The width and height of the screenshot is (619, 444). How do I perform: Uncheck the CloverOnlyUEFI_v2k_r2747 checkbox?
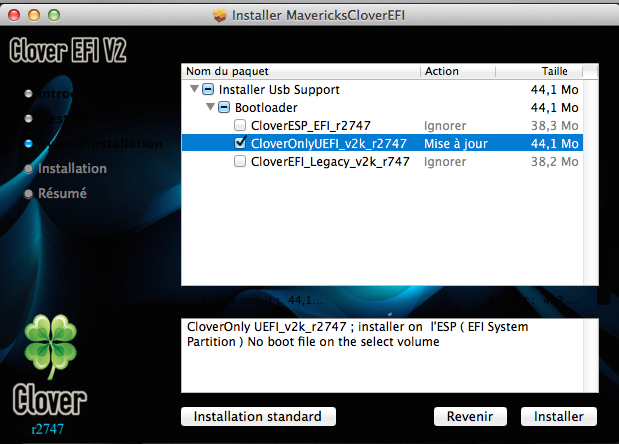tap(240, 142)
